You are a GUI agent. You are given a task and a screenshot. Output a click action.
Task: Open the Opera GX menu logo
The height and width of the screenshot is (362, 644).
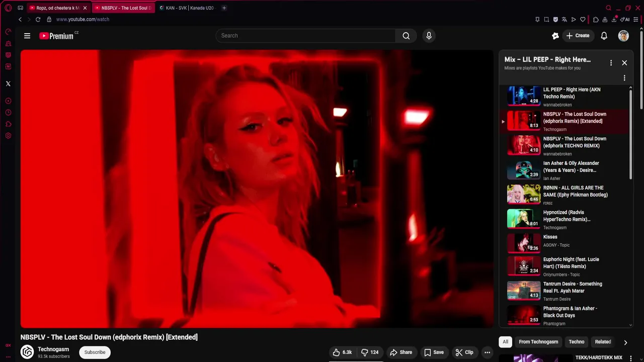8,8
